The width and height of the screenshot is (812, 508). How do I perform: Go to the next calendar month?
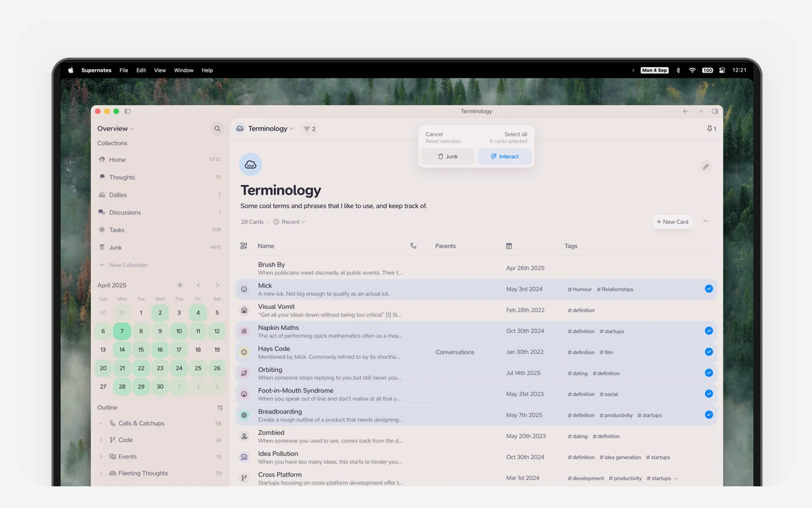coord(217,285)
